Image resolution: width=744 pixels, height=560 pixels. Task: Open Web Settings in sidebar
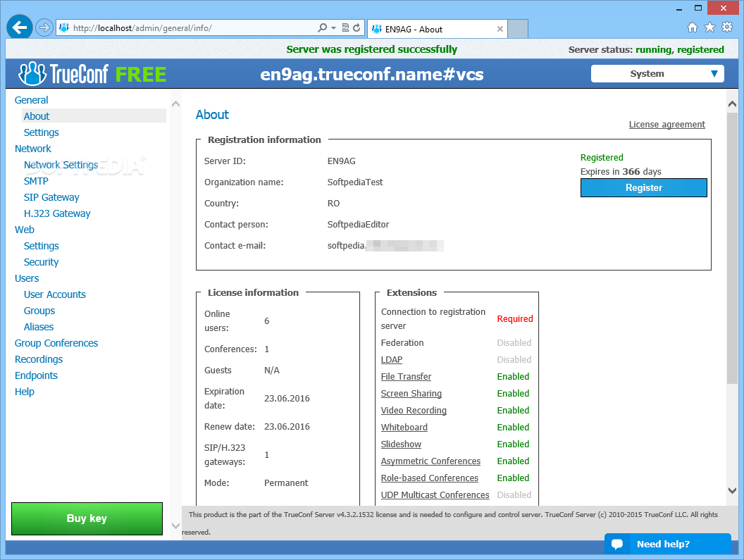tap(42, 246)
